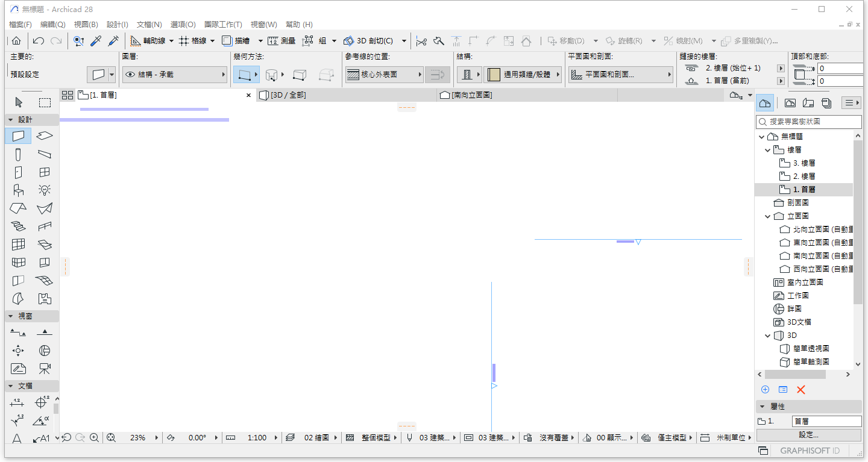Open 通用類牆/殼體 building material dropdown

tap(523, 75)
